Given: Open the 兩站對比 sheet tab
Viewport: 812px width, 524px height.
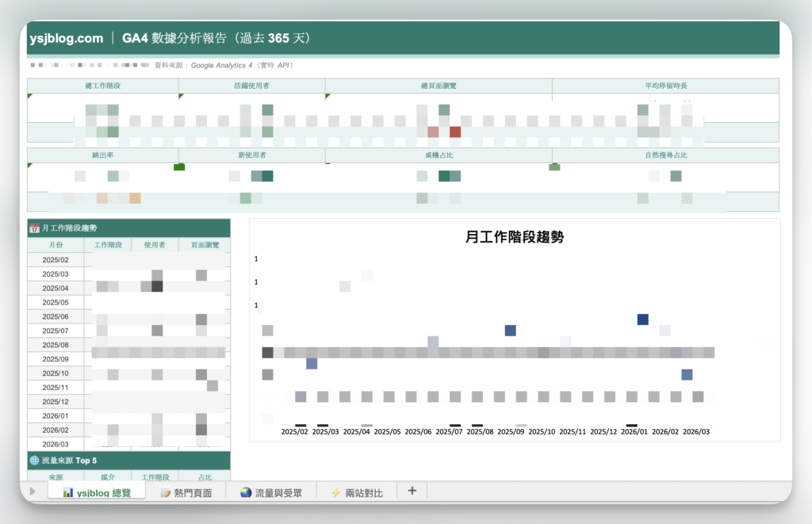Looking at the screenshot, I should [356, 492].
